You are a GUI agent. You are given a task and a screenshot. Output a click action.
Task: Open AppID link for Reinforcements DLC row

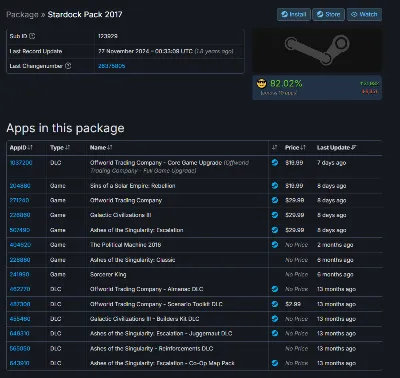(x=20, y=348)
